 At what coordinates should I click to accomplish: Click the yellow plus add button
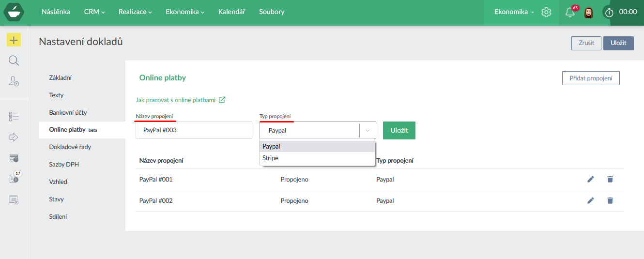14,40
